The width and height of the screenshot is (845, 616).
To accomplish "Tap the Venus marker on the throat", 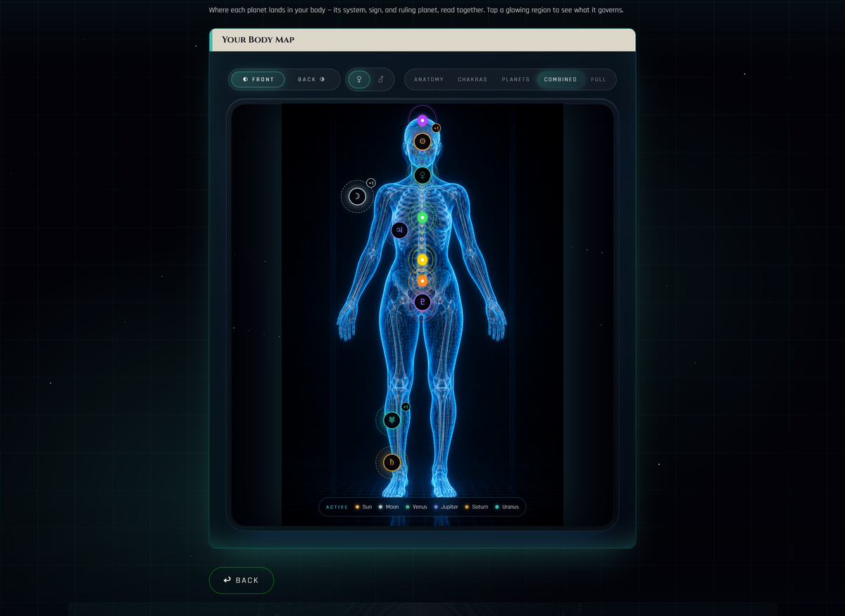I will click(423, 175).
